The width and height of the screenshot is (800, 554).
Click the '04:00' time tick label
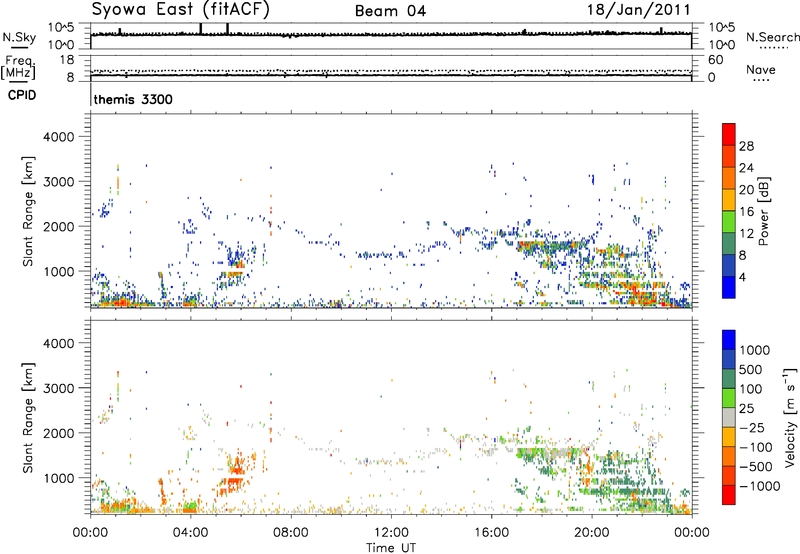190,533
